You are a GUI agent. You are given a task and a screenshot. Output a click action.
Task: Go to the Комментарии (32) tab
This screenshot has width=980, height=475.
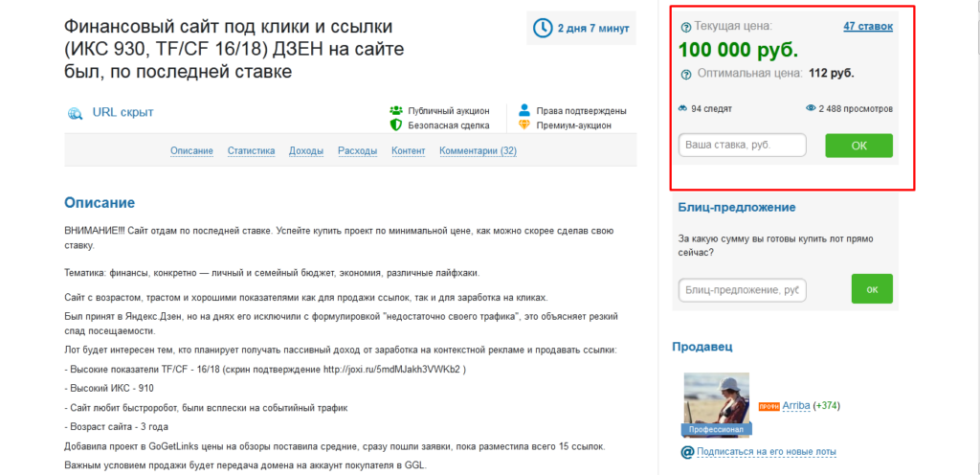tap(478, 150)
